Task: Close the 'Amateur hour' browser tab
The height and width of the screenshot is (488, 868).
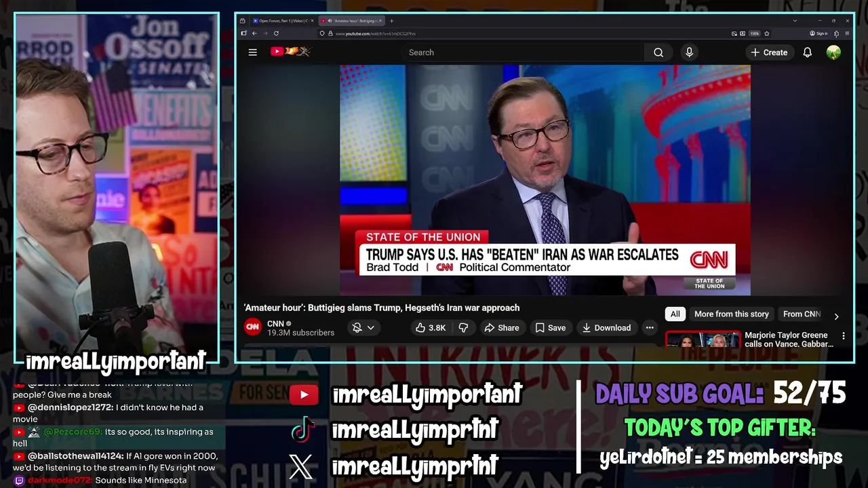Action: pos(380,21)
